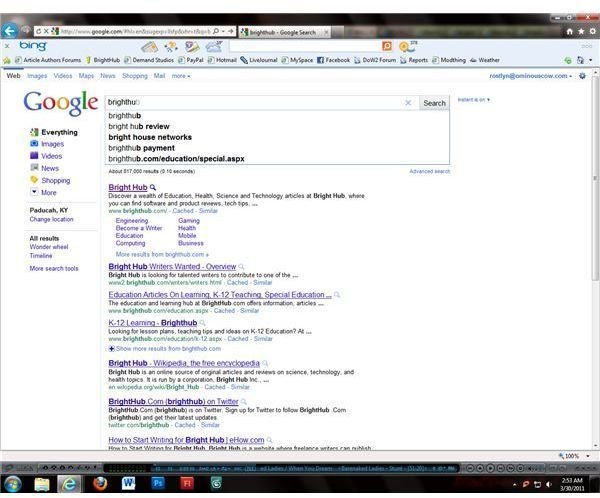Open Bright Hub Wikipedia result
The width and height of the screenshot is (600, 498).
tap(184, 363)
